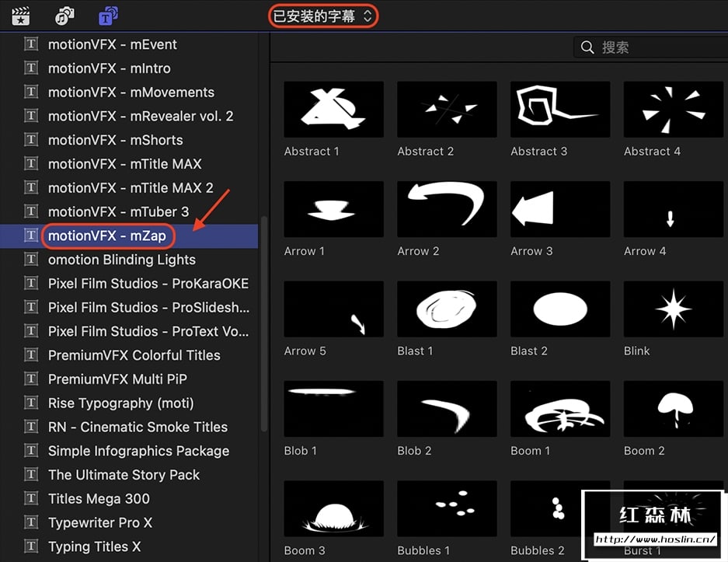Screen dimensions: 728x562
Task: Select the Arrow 2 title thumbnail
Action: pos(447,209)
